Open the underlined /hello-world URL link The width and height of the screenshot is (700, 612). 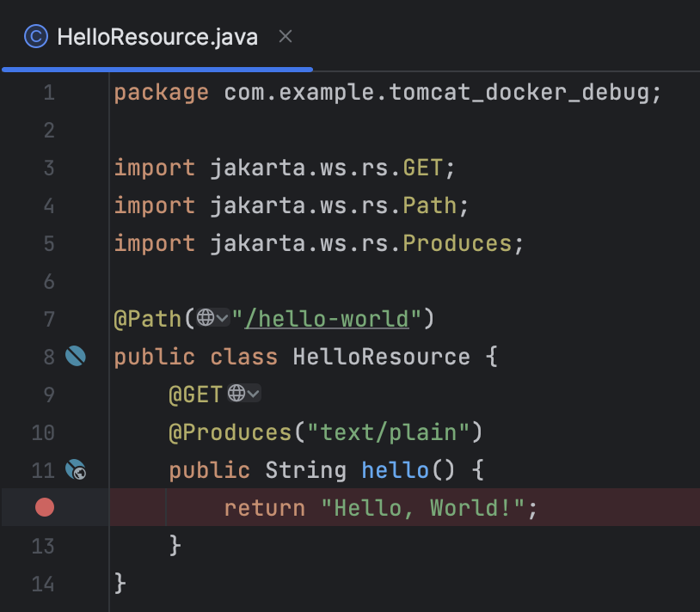[329, 318]
